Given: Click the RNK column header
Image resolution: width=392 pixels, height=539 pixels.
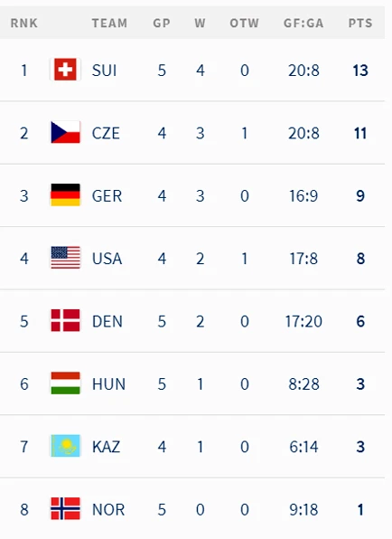Looking at the screenshot, I should (x=24, y=23).
